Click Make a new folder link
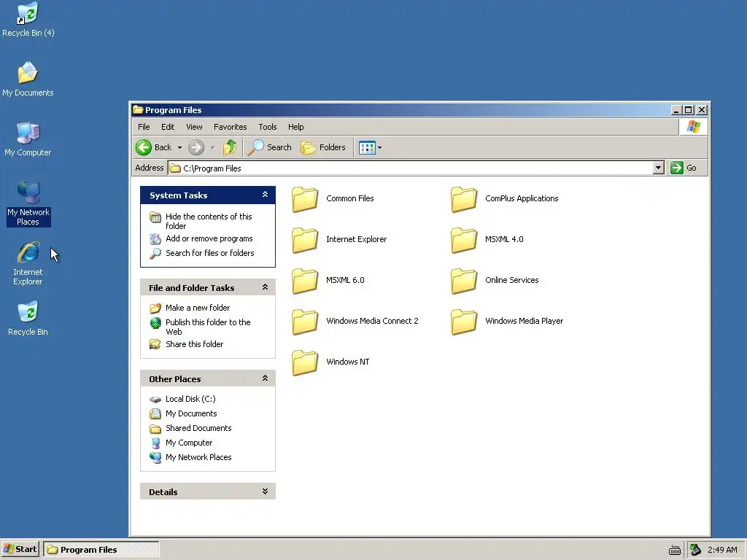 [x=198, y=308]
